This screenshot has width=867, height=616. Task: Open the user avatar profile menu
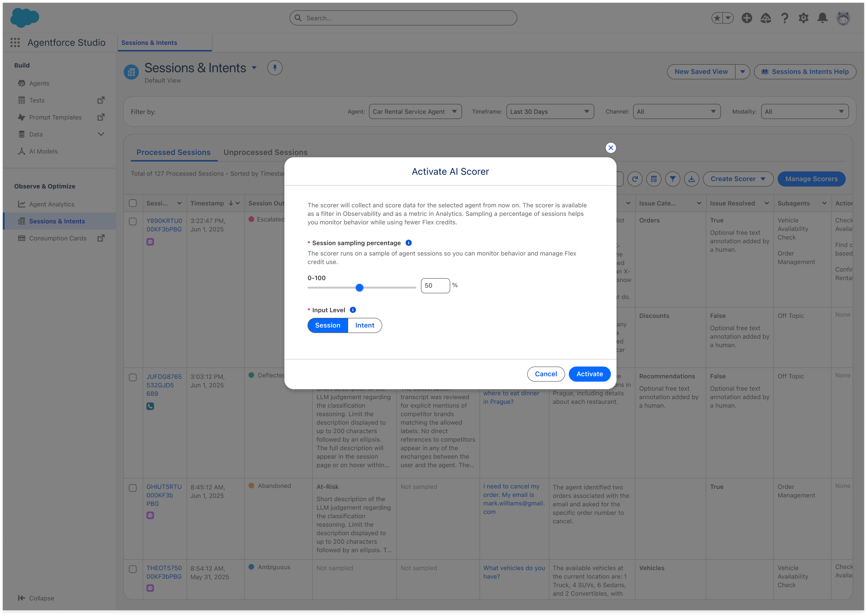(843, 18)
